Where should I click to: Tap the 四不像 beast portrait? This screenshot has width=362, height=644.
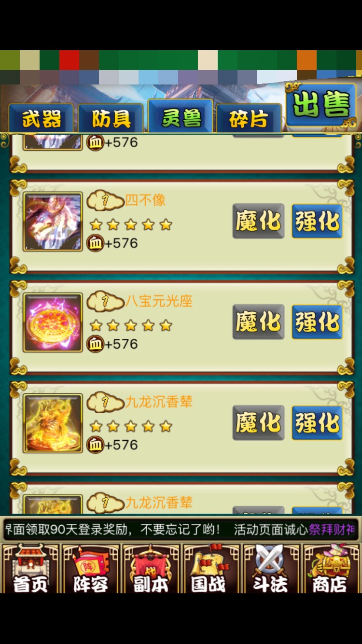click(x=53, y=222)
